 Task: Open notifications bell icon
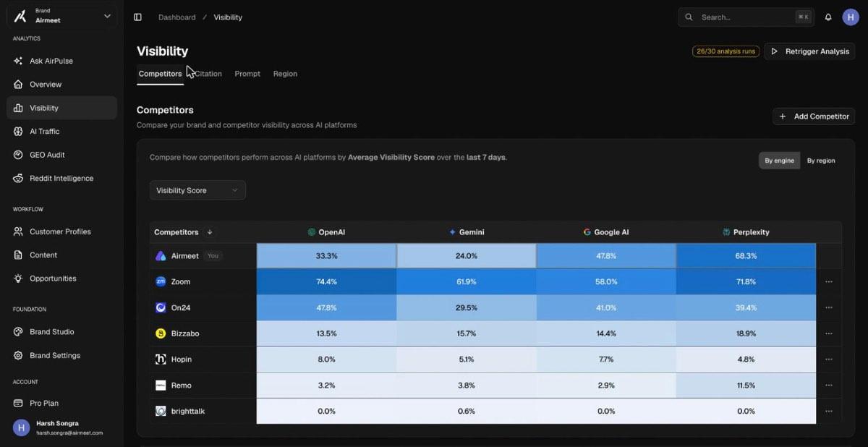coord(828,17)
